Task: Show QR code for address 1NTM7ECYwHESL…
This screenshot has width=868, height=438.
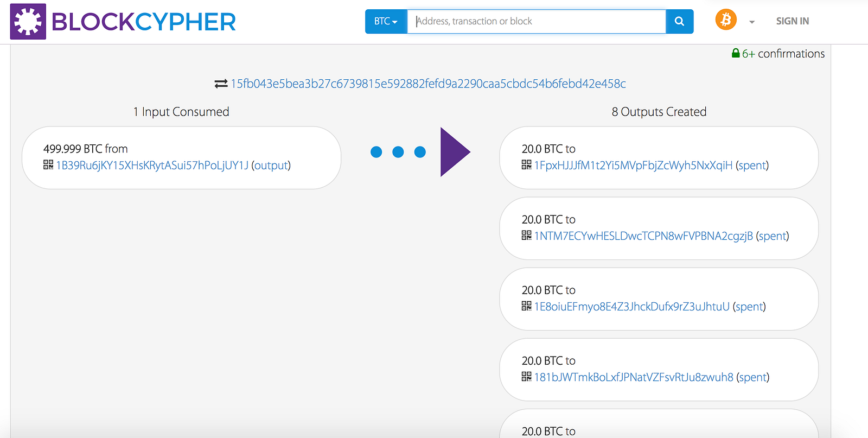Action: tap(526, 235)
